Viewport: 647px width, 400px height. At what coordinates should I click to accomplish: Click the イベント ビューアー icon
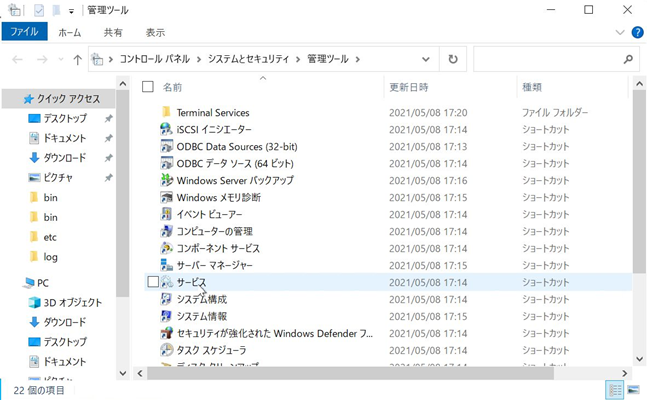pos(166,214)
